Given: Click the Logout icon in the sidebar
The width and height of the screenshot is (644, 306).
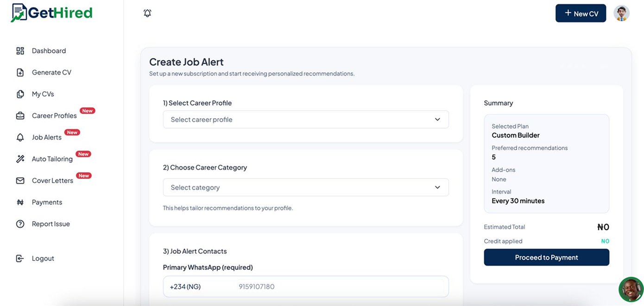Looking at the screenshot, I should tap(20, 258).
